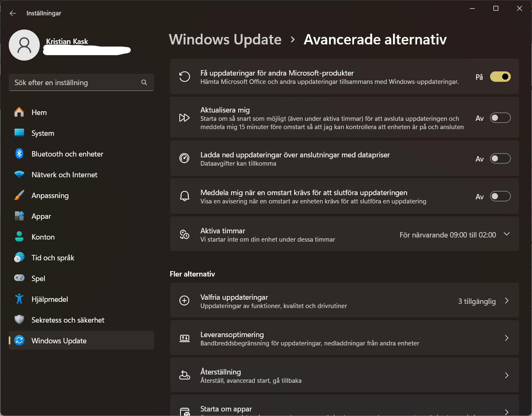The image size is (532, 416).
Task: Open Konton settings
Action: (x=42, y=237)
